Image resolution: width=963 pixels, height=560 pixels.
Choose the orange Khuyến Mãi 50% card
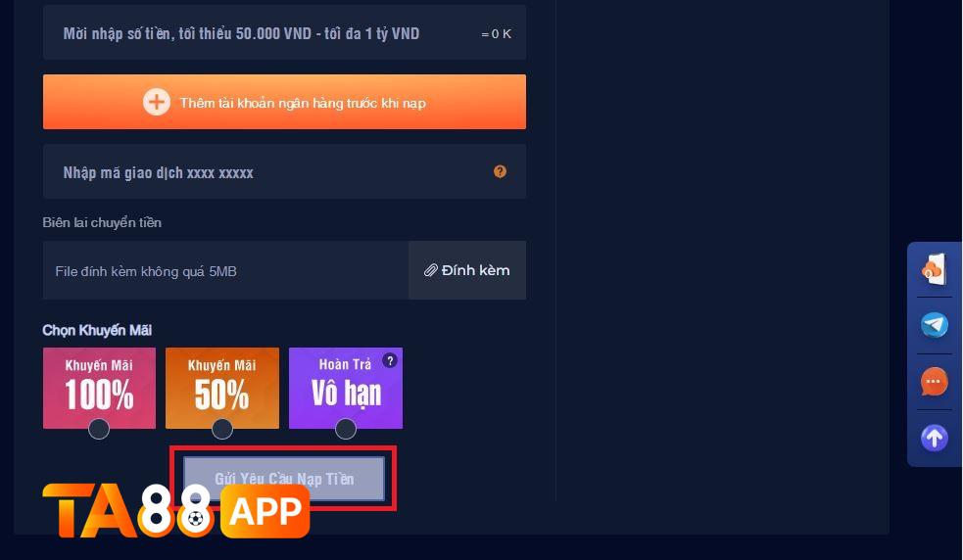pyautogui.click(x=222, y=388)
